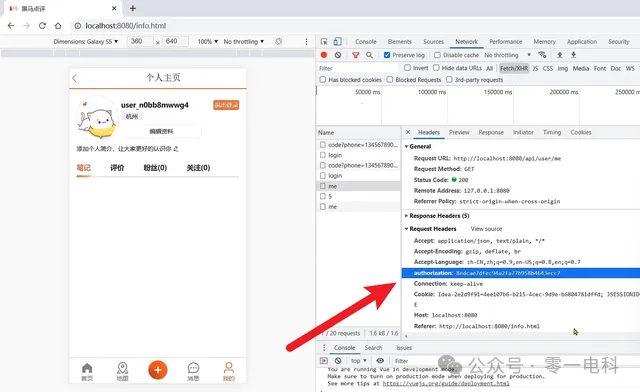Open Network panel No throttling dropdown
This screenshot has height=392, width=640.
pyautogui.click(x=507, y=55)
